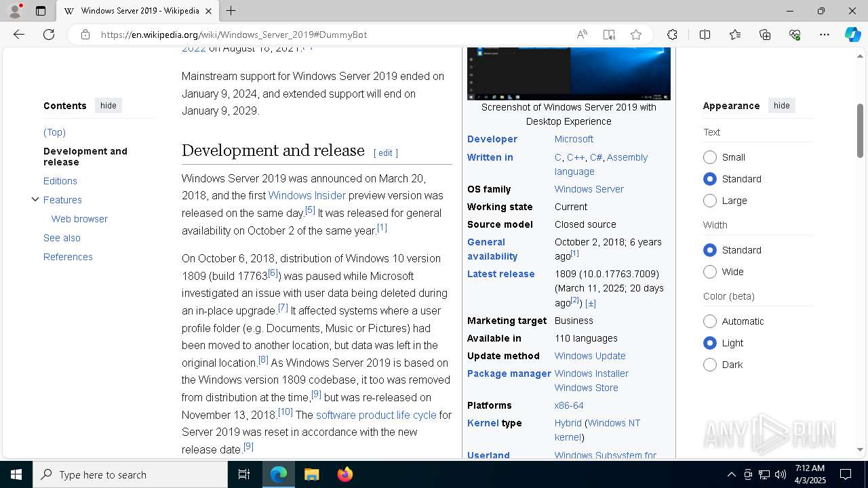
Task: Open the immersive reader icon
Action: point(609,35)
